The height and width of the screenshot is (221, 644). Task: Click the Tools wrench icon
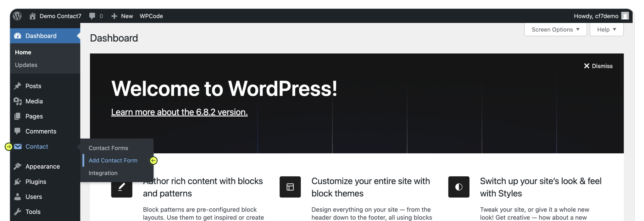tap(18, 212)
